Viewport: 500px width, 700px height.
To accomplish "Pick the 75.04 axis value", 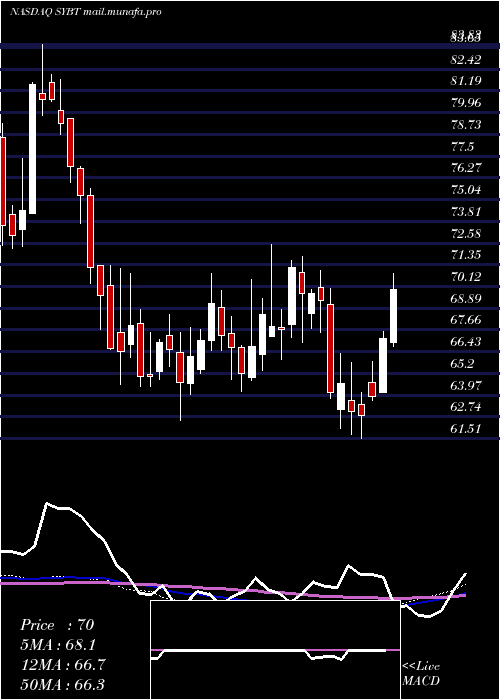I will (467, 190).
